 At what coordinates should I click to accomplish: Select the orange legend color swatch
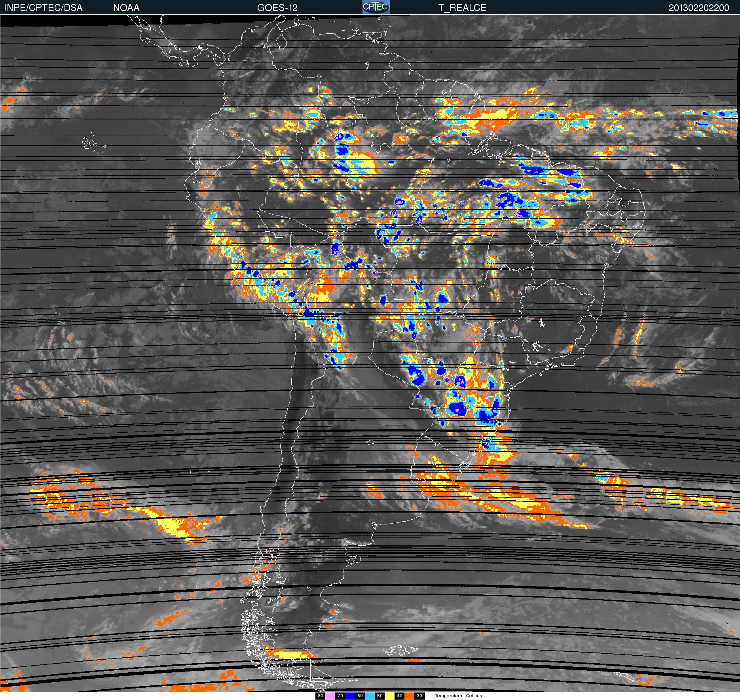[x=409, y=696]
